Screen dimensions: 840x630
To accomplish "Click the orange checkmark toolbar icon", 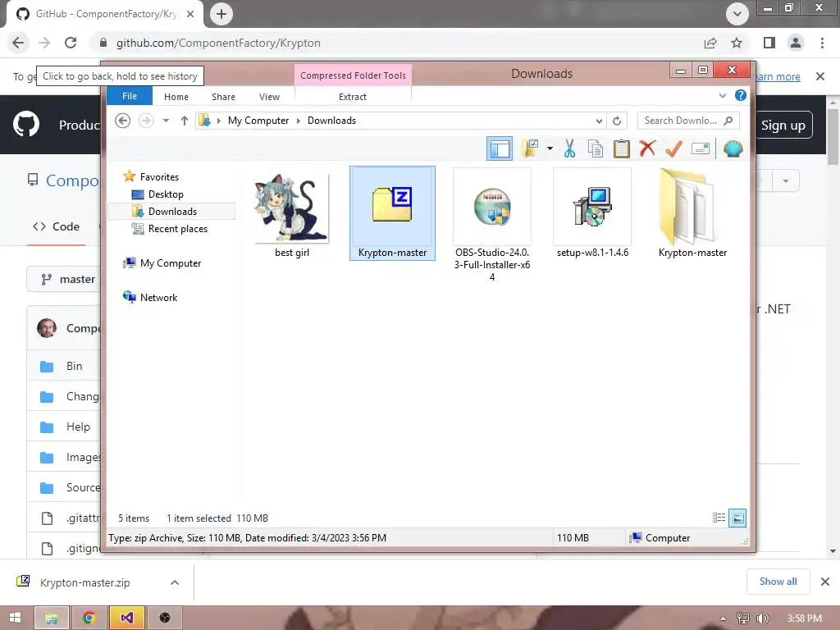I will point(673,148).
